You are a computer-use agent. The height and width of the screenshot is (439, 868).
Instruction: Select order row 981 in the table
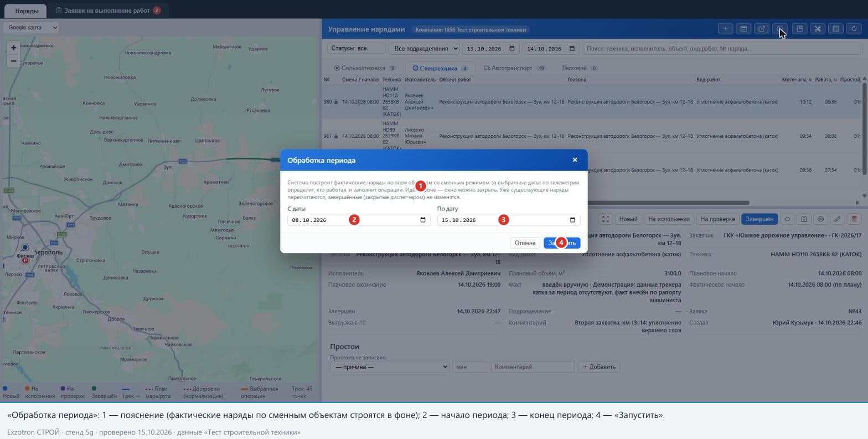coord(591,136)
